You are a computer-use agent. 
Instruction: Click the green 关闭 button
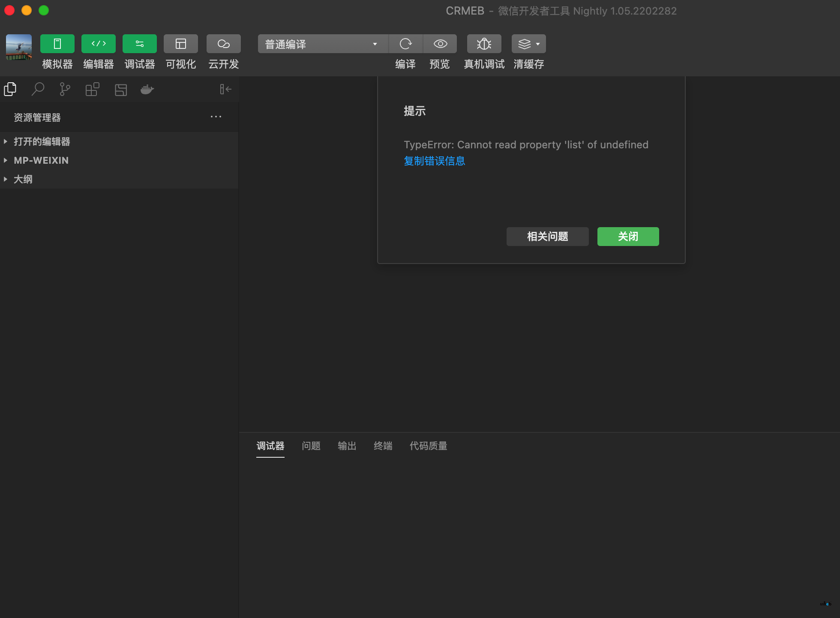[x=628, y=237]
